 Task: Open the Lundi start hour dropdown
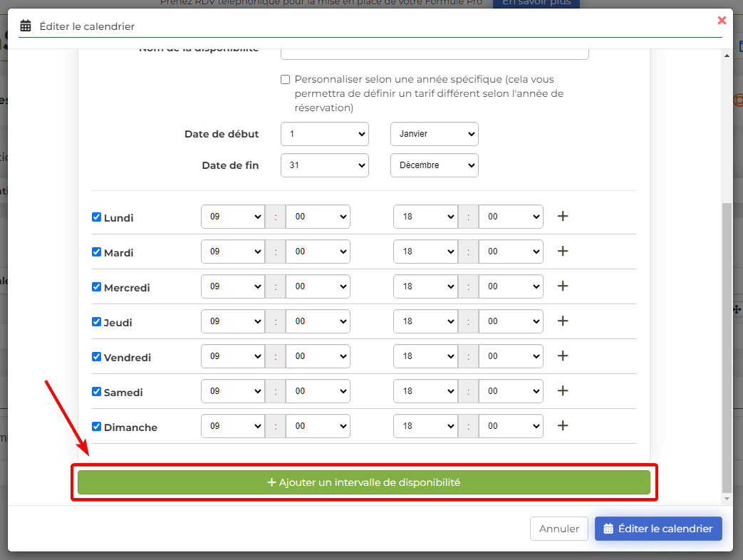click(232, 217)
